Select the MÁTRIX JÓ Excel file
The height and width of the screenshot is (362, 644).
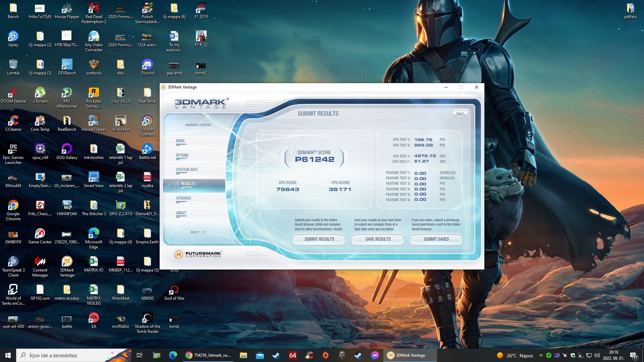[x=94, y=264]
